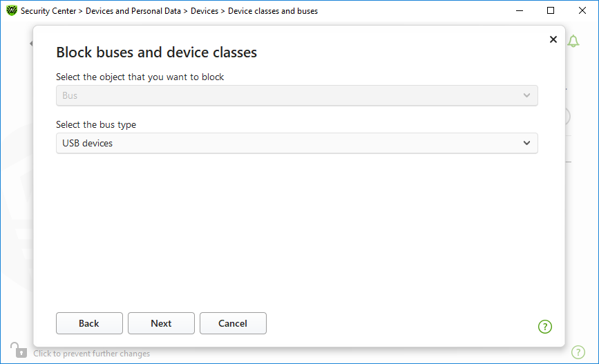Select Devices and Personal Data breadcrumb
Screen dimensions: 599x364
click(x=133, y=11)
